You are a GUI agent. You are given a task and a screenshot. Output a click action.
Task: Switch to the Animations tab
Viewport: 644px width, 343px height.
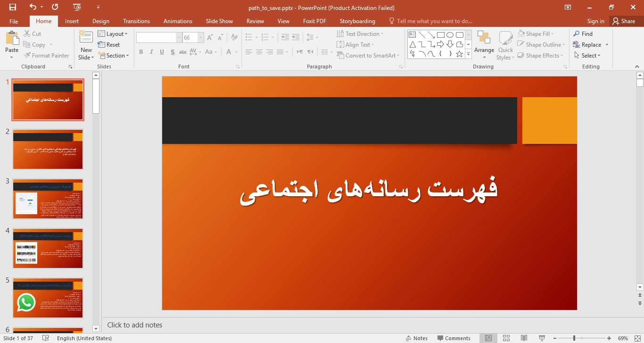pyautogui.click(x=178, y=21)
